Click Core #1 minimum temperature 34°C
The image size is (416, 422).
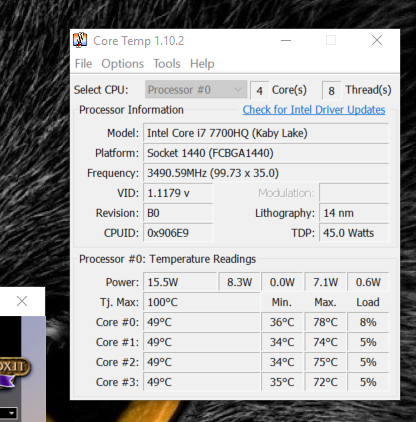point(282,342)
